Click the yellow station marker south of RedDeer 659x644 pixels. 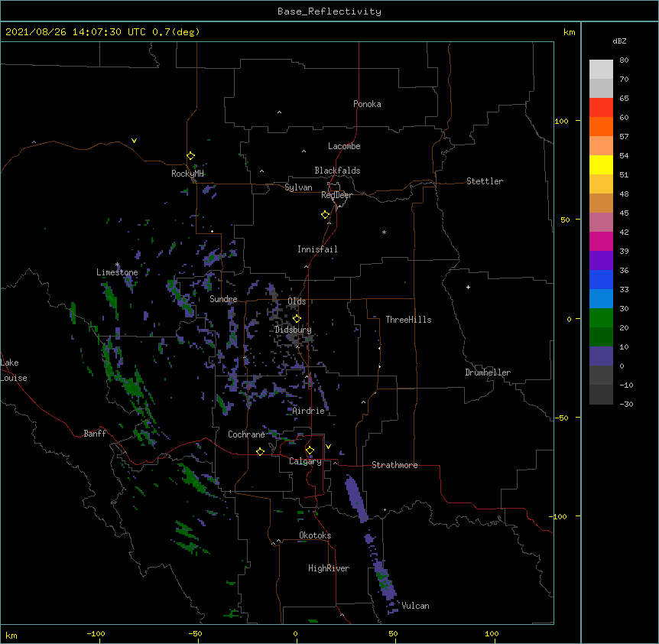tap(326, 214)
